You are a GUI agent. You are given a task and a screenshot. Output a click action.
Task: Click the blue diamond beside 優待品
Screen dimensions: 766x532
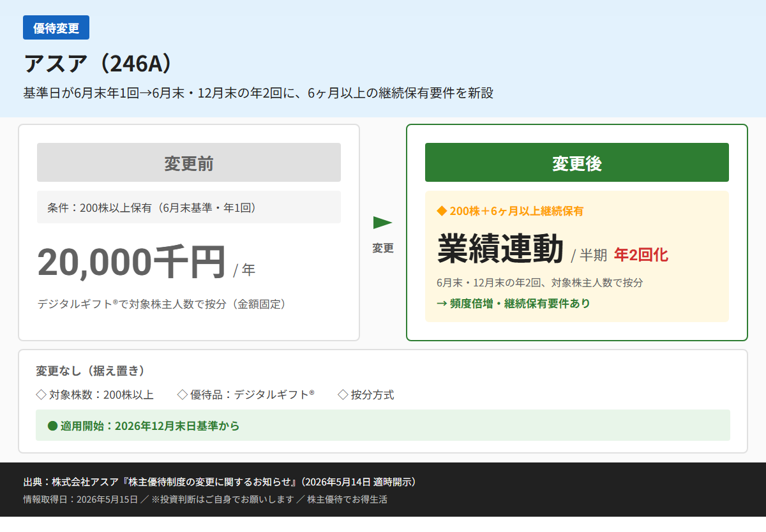tap(183, 394)
